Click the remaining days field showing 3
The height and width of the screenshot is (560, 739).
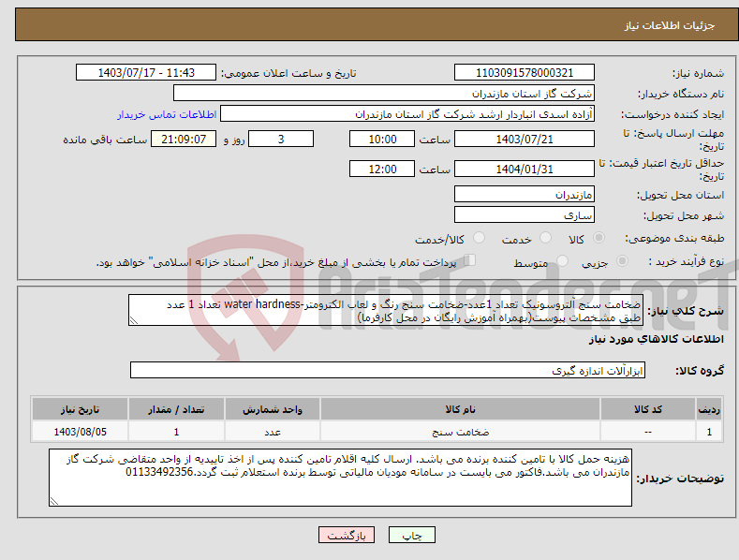click(x=281, y=139)
